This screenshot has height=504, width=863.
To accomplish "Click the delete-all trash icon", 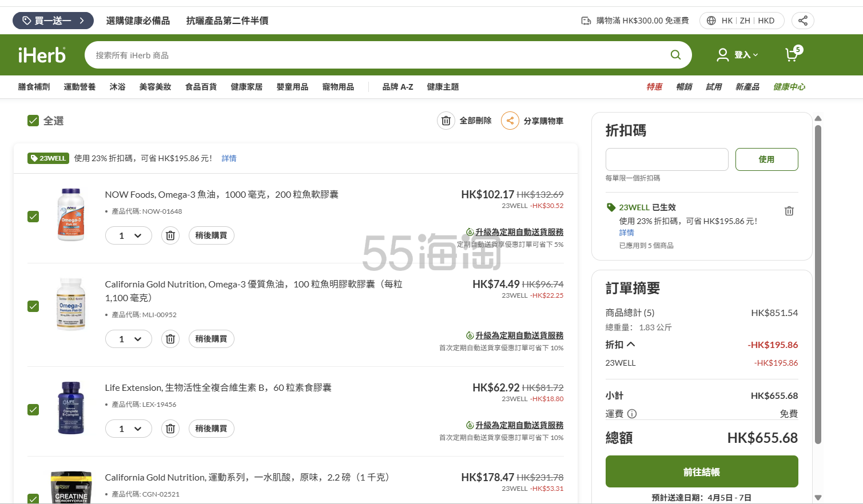I will [446, 121].
